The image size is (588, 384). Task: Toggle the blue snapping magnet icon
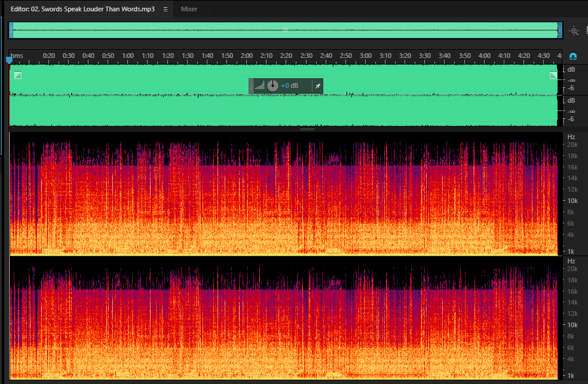point(572,57)
